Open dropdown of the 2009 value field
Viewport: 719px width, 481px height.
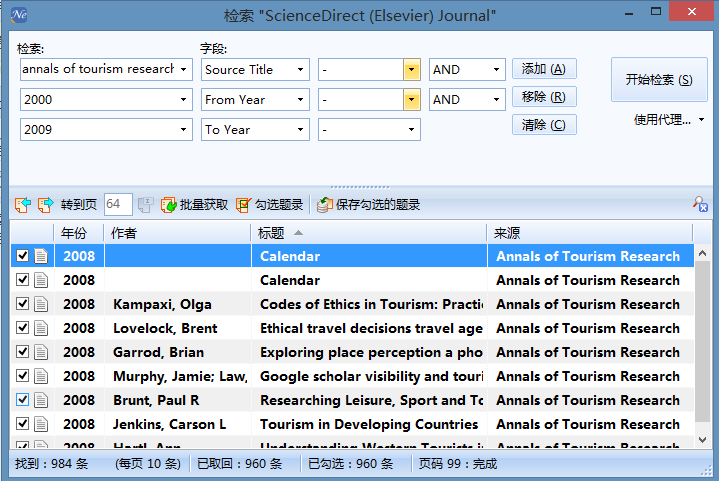pyautogui.click(x=183, y=130)
